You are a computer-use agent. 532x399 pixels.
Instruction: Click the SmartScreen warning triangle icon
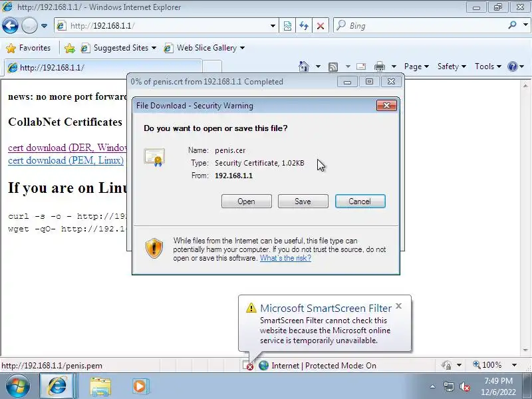pyautogui.click(x=251, y=308)
